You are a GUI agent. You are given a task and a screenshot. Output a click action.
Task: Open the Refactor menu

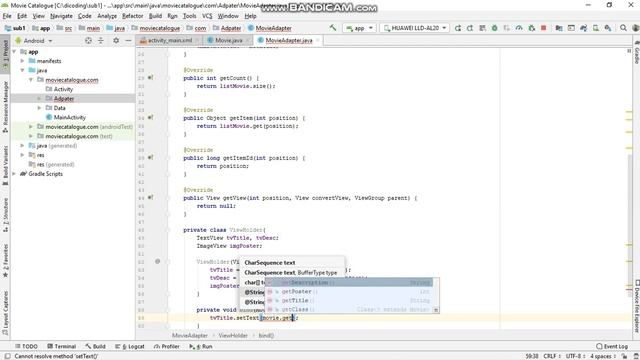[x=133, y=16]
